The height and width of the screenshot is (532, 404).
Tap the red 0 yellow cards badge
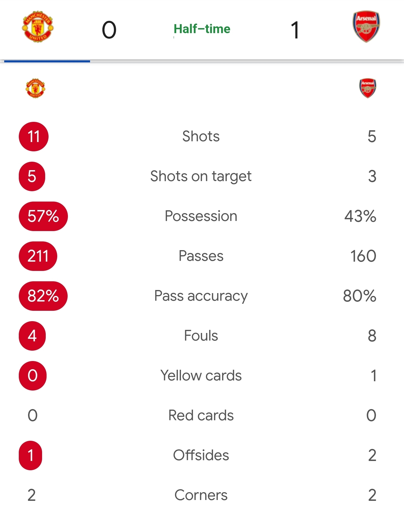coord(33,376)
